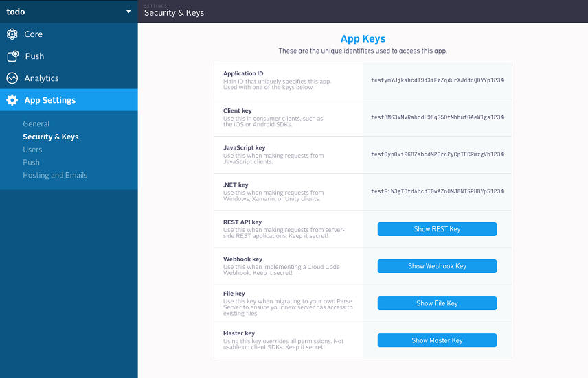
Task: Click the Client key label
Action: 238,110
